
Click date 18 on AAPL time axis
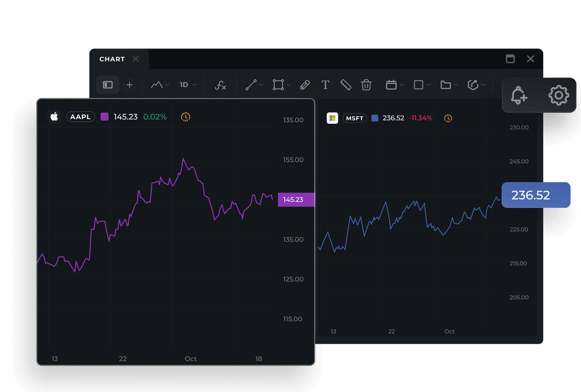259,359
